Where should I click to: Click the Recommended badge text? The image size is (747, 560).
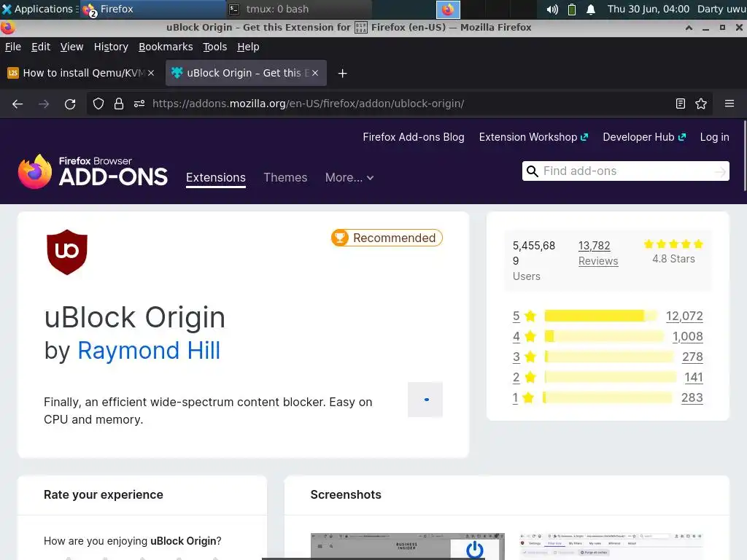coord(395,238)
